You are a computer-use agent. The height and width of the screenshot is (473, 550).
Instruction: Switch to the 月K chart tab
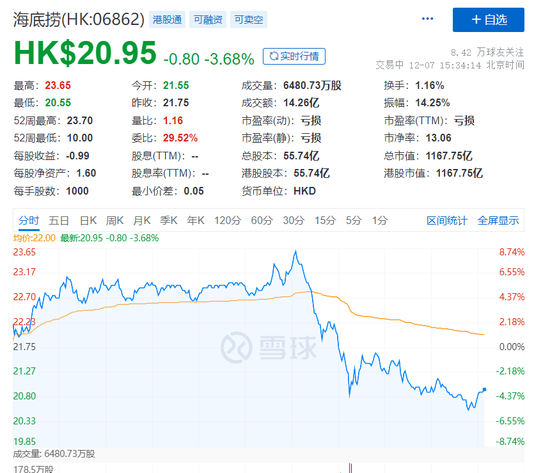pos(142,221)
